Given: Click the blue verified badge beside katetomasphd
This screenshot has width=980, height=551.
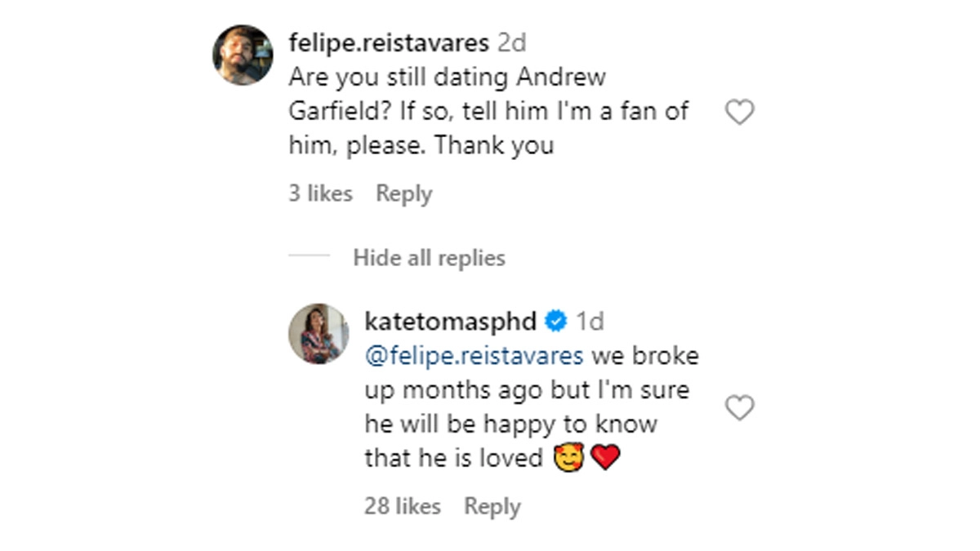Looking at the screenshot, I should click(x=556, y=322).
